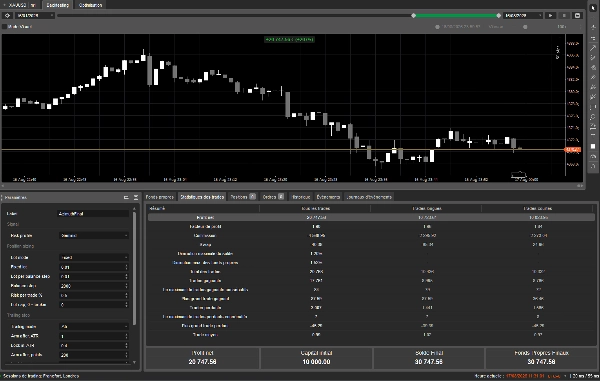This screenshot has width=600, height=381.
Task: Click the right header icon of Paramètres panel
Action: click(x=136, y=197)
